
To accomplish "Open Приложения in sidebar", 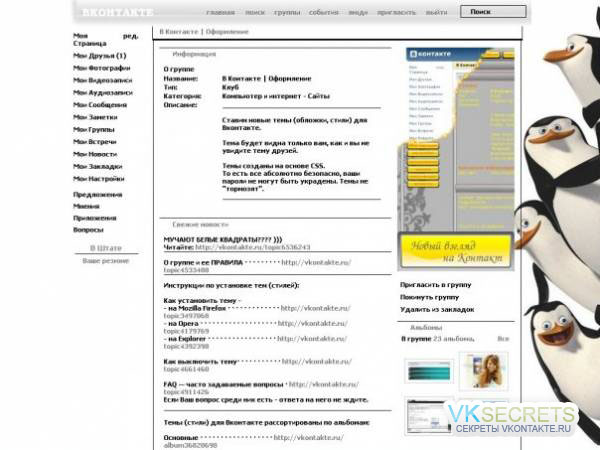I will (x=95, y=218).
